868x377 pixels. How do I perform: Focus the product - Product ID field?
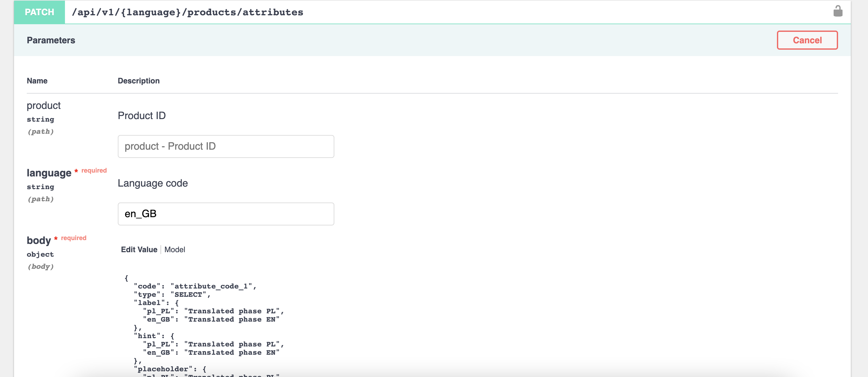(226, 146)
